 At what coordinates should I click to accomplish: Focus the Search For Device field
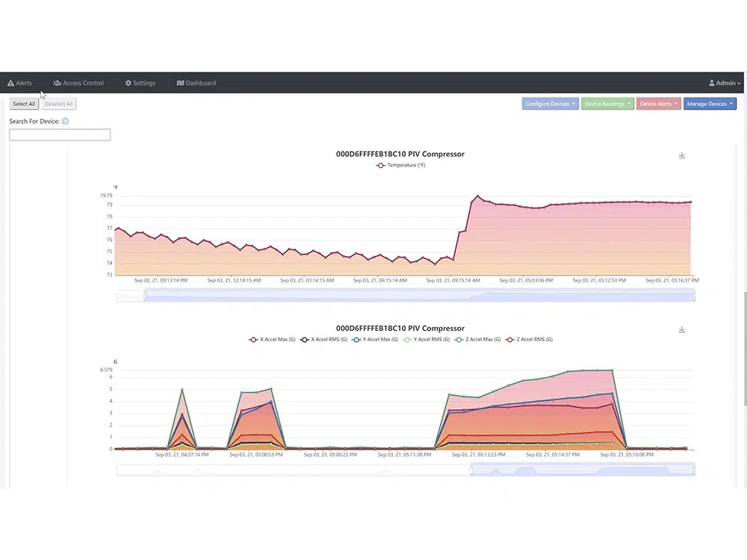pos(60,134)
